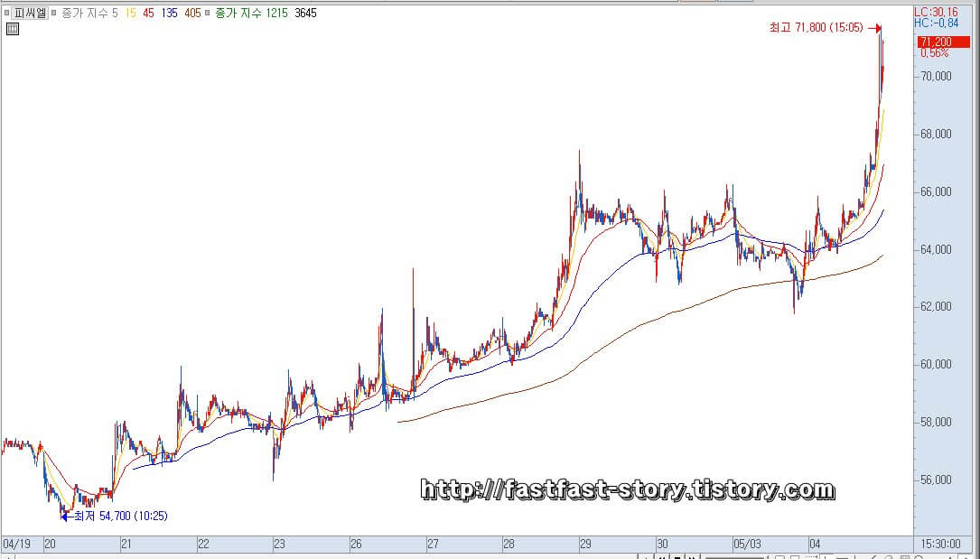
Task: Toggle the small square before 피씨엘
Action: coord(7,13)
